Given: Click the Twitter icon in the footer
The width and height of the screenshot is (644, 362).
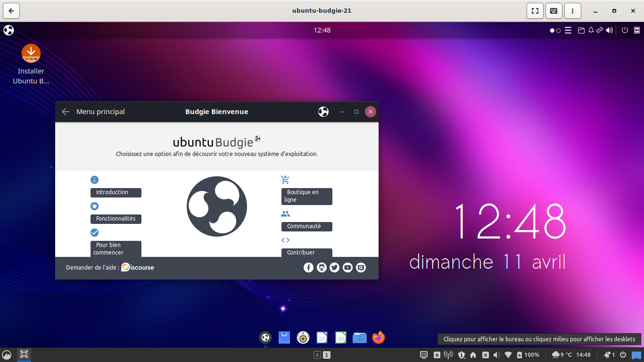Looking at the screenshot, I should (335, 268).
